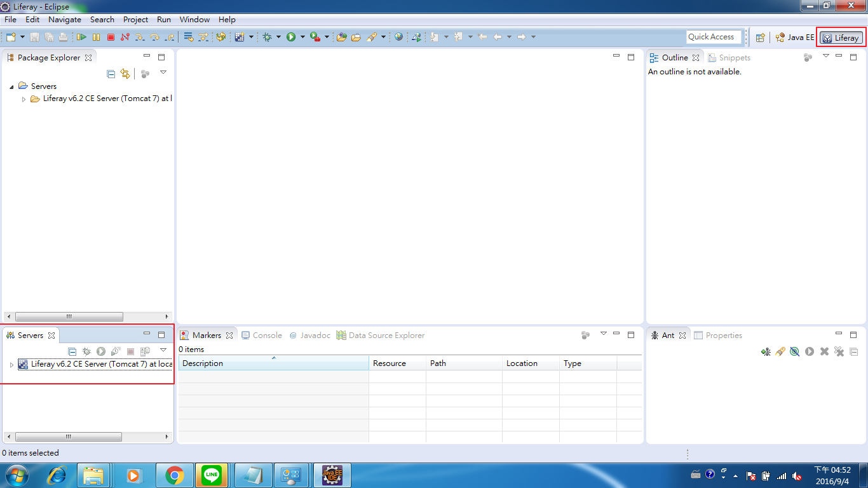
Task: Click the Step Return toolbar icon
Action: (x=169, y=37)
